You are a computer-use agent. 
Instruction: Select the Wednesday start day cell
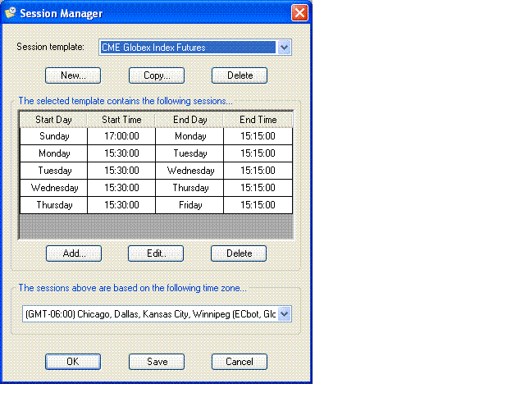53,188
